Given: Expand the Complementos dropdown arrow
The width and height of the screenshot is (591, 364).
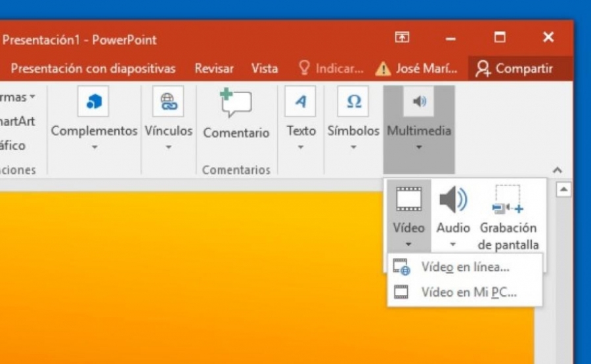Looking at the screenshot, I should 95,147.
